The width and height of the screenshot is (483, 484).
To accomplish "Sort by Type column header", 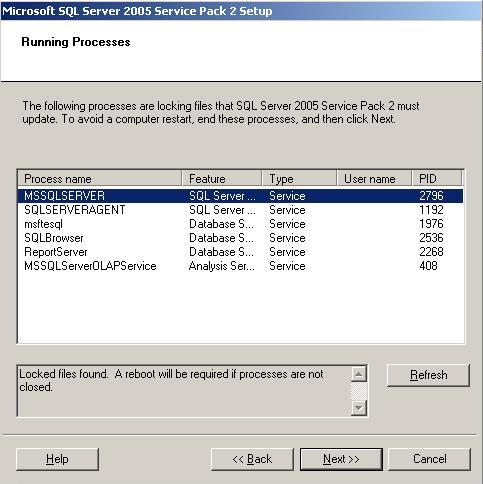I will (x=299, y=179).
